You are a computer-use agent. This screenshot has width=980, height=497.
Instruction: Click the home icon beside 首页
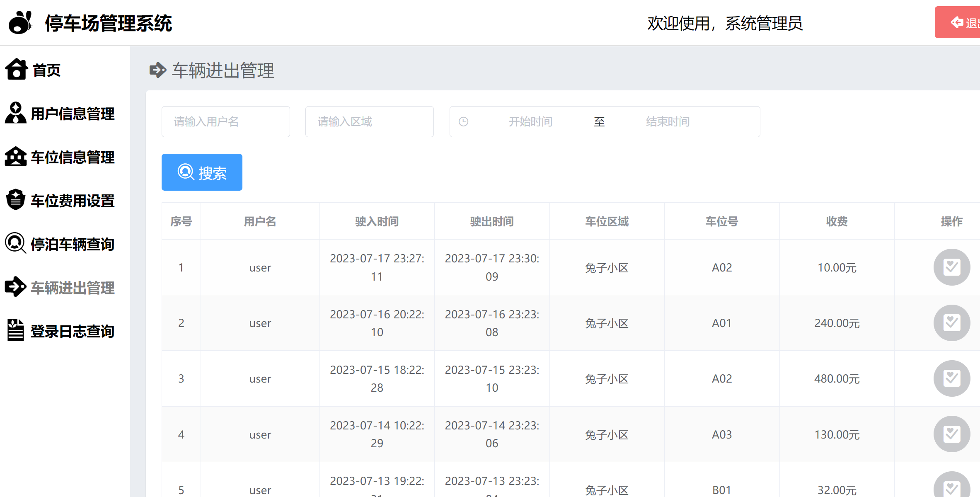(16, 70)
